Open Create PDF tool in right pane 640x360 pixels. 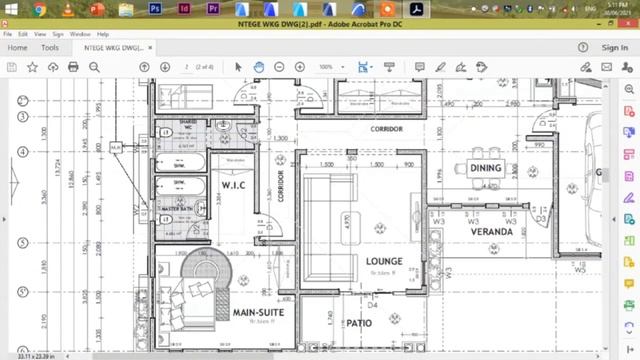click(629, 111)
